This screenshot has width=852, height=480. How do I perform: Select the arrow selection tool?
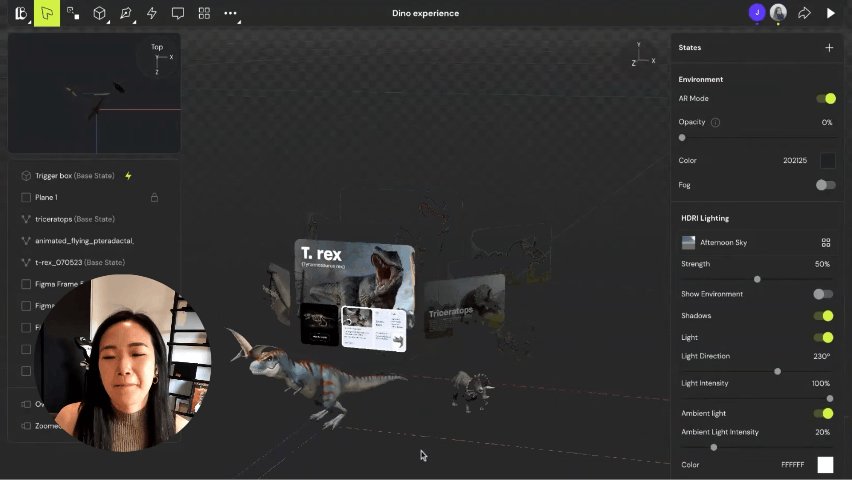[47, 13]
